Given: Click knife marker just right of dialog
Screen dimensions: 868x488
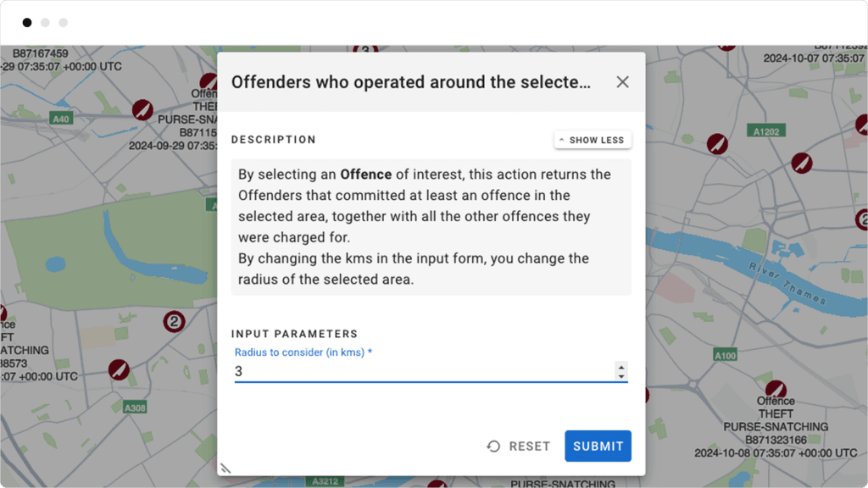Looking at the screenshot, I should point(718,142).
